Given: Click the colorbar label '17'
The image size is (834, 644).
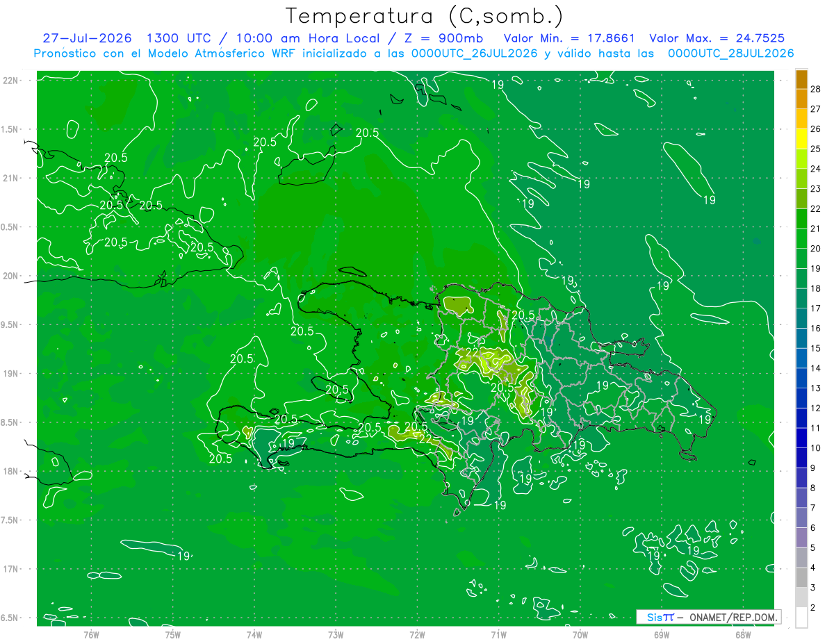Looking at the screenshot, I should (x=816, y=308).
